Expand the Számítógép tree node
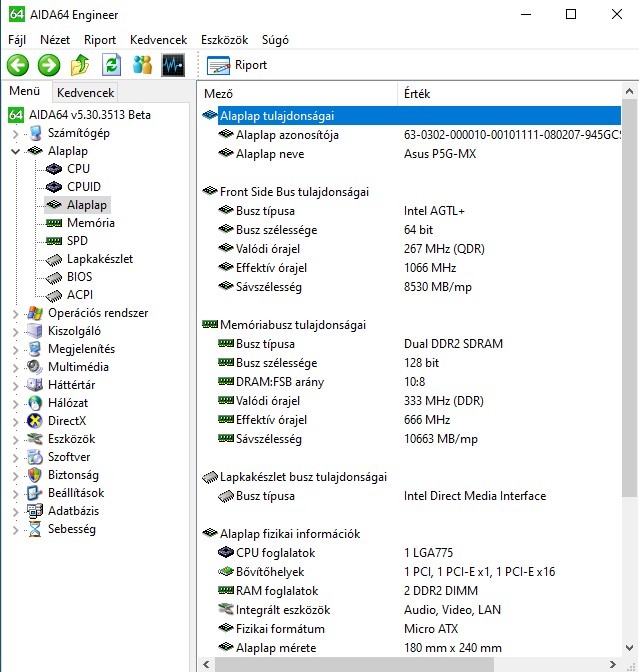 click(x=15, y=134)
